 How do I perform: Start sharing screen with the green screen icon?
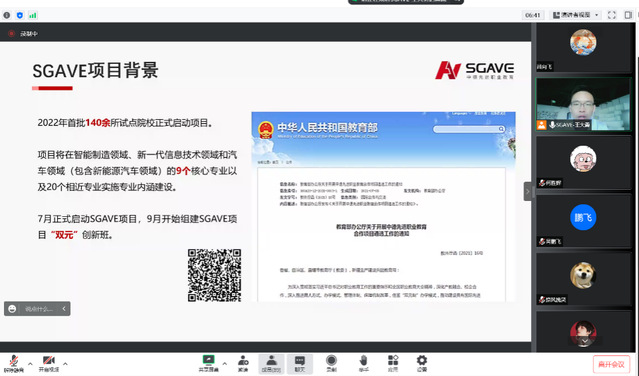(208, 363)
